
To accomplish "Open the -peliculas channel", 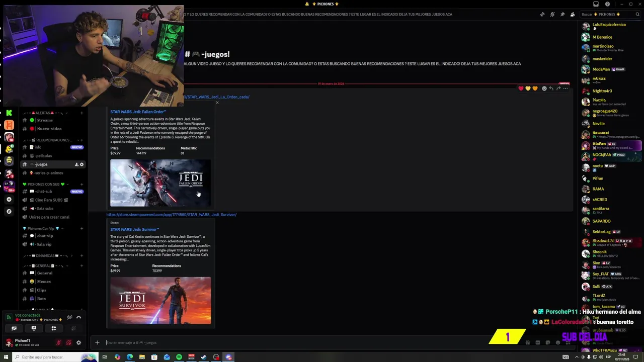I will [53, 156].
